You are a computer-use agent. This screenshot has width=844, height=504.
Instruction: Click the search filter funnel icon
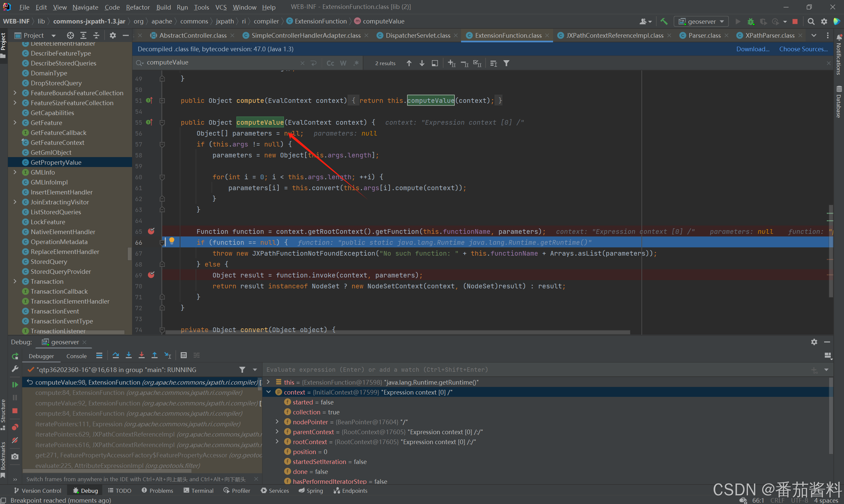506,63
